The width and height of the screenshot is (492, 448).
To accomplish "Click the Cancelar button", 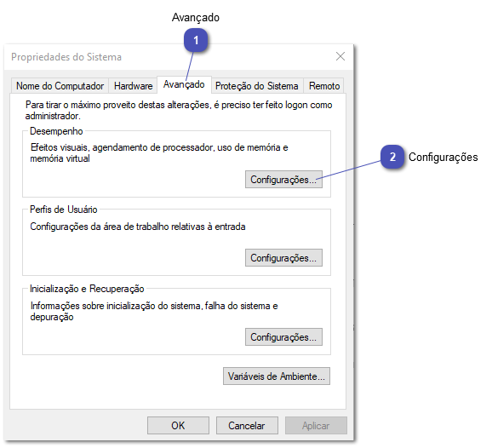I will pyautogui.click(x=247, y=425).
